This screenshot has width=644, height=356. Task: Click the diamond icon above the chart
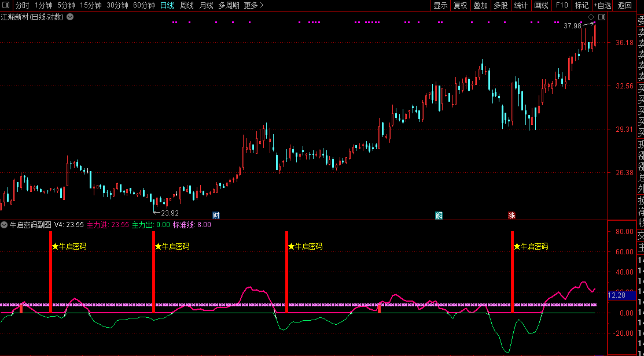(591, 17)
